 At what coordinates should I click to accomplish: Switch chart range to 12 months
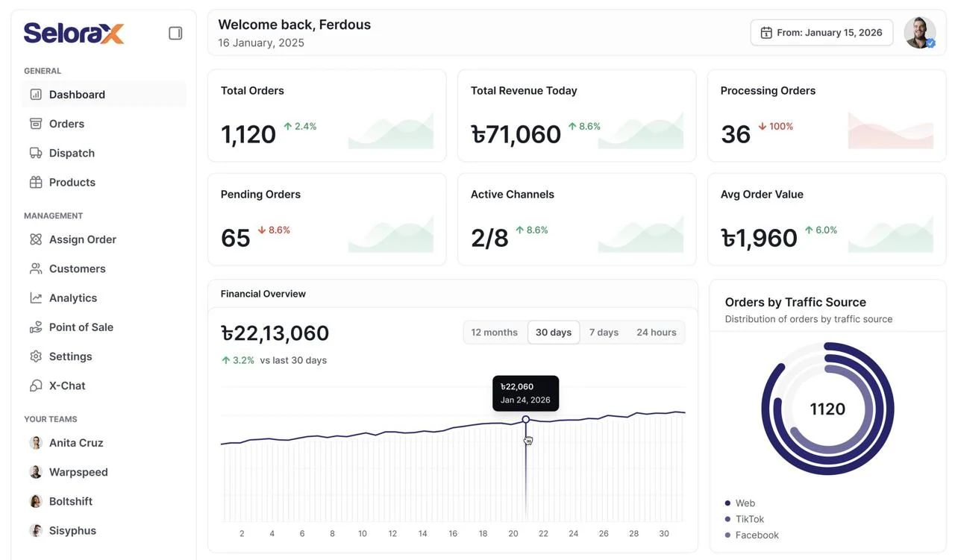[x=495, y=333]
